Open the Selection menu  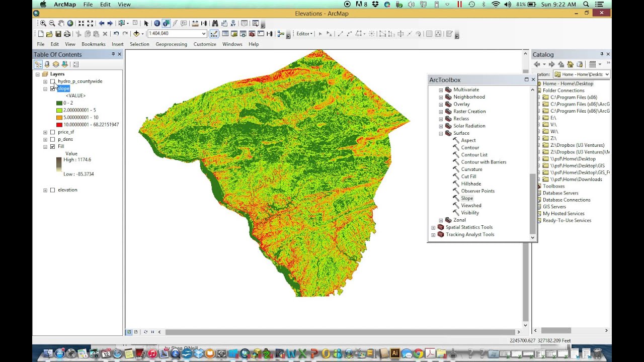pyautogui.click(x=139, y=44)
